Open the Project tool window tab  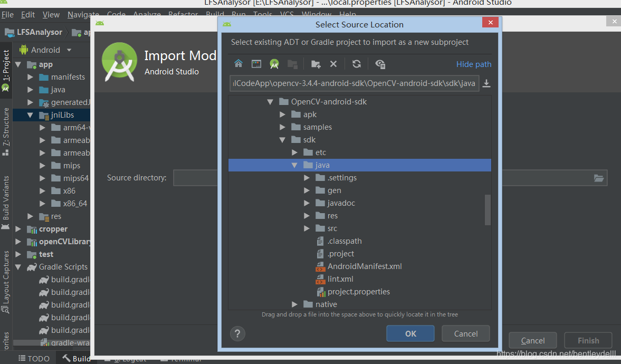[x=6, y=70]
